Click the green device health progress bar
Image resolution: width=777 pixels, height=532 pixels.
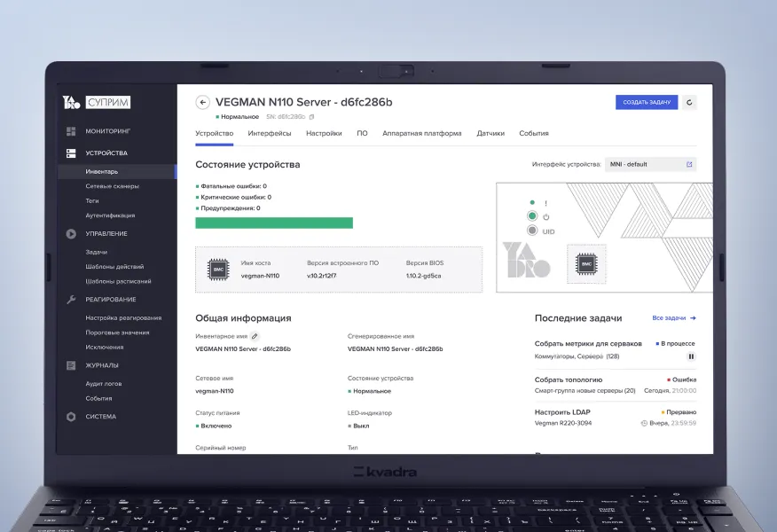[274, 223]
